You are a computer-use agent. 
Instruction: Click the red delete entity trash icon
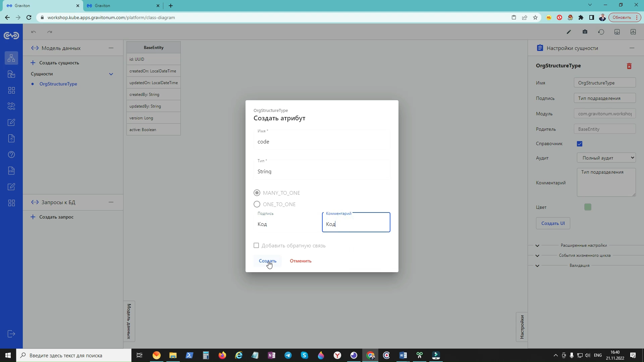pyautogui.click(x=629, y=66)
